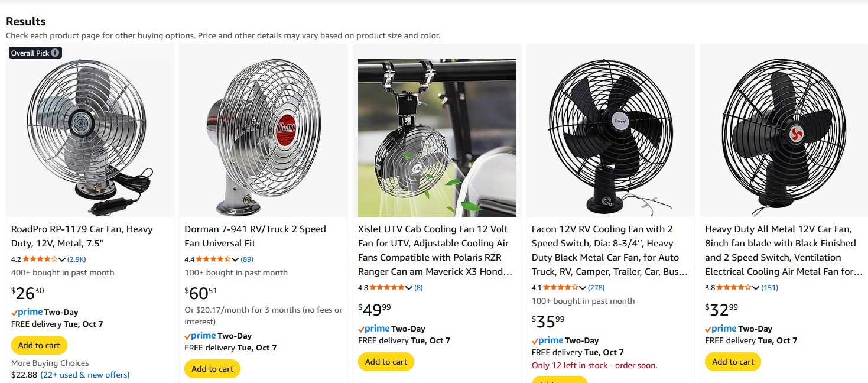The height and width of the screenshot is (383, 868).
Task: Open the 22+ used & new offers link
Action: coord(84,375)
